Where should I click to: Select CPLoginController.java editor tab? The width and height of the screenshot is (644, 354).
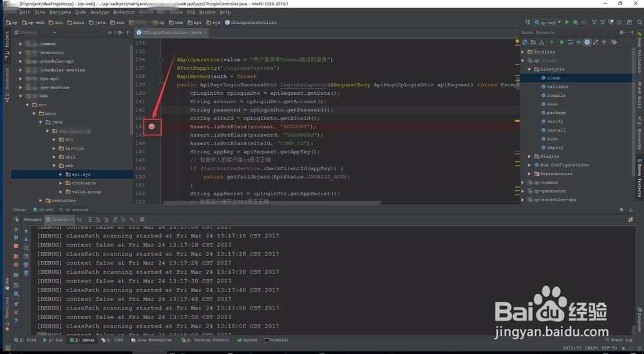pos(172,32)
